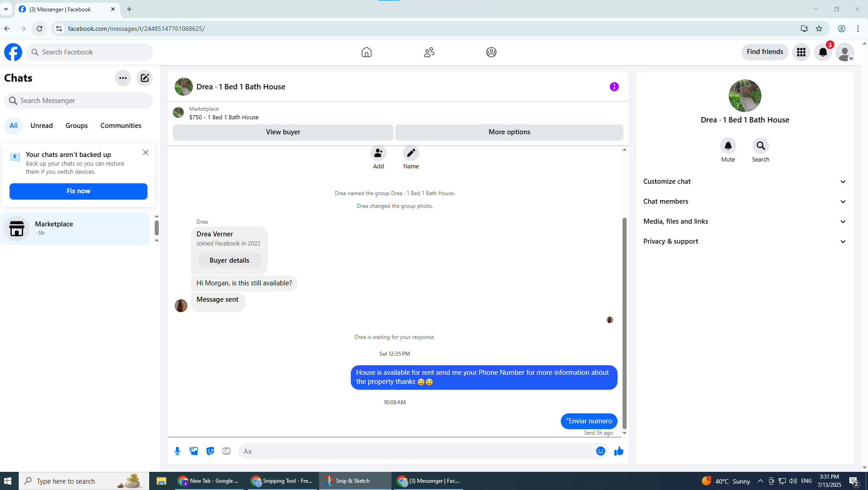Click the Drea Verner buyer name
The height and width of the screenshot is (490, 868).
click(x=215, y=234)
